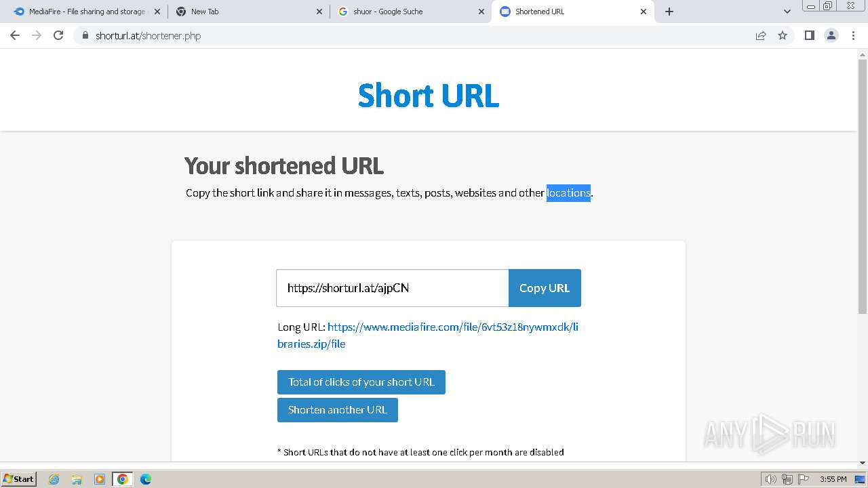Close the Shortened URL tab
The height and width of the screenshot is (488, 868).
[x=644, y=12]
